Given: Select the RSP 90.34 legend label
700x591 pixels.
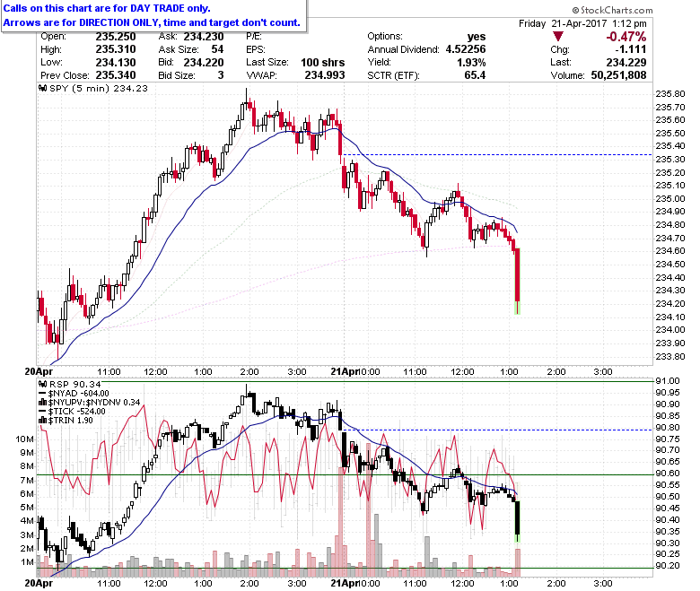Looking at the screenshot, I should point(74,384).
